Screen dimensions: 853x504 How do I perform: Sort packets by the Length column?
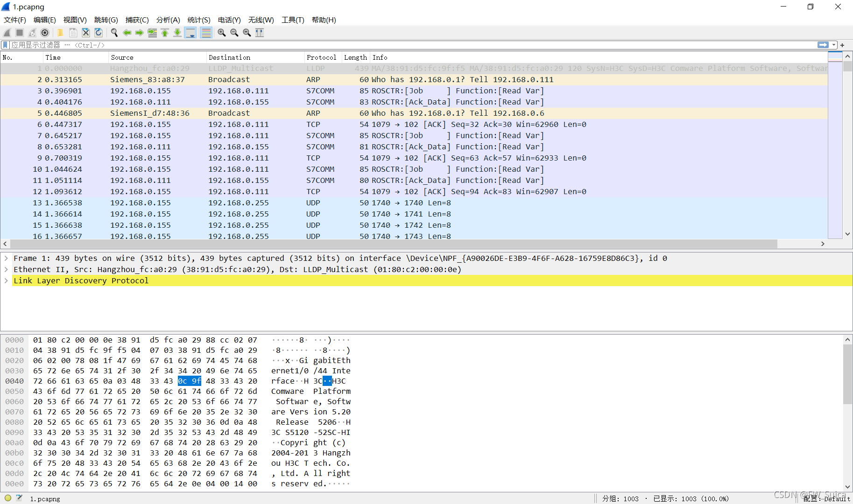(356, 57)
